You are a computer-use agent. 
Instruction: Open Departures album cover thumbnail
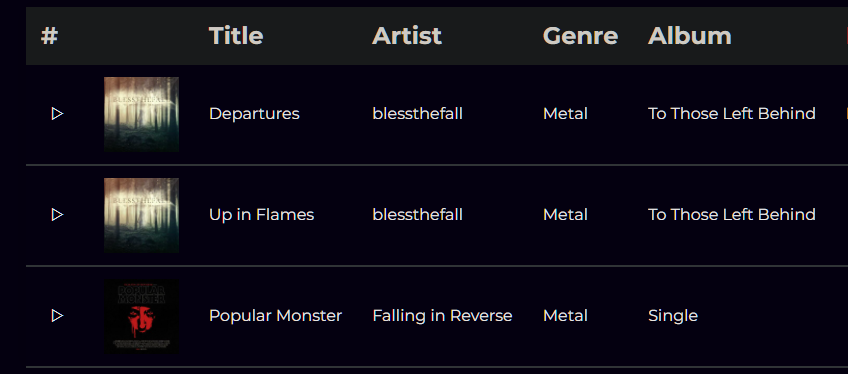[141, 114]
